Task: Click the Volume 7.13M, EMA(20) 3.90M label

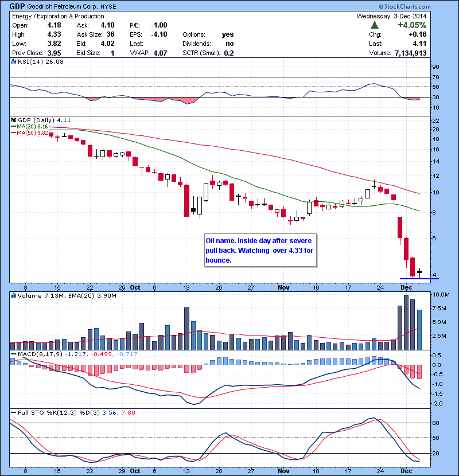Action: point(67,295)
